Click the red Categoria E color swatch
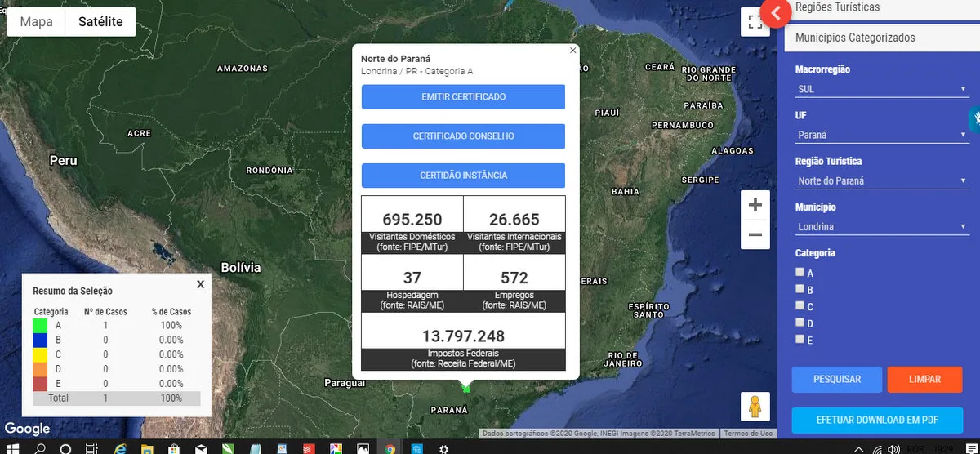The height and width of the screenshot is (454, 980). click(40, 384)
